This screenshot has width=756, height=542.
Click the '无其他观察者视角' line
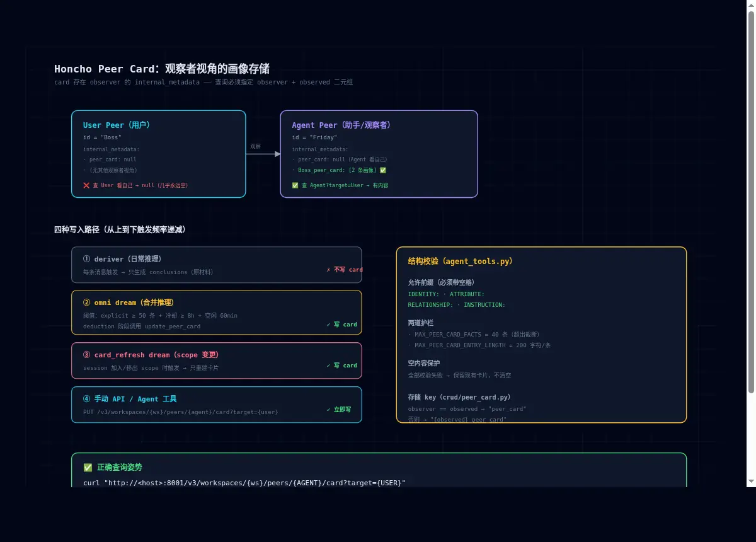pos(110,170)
